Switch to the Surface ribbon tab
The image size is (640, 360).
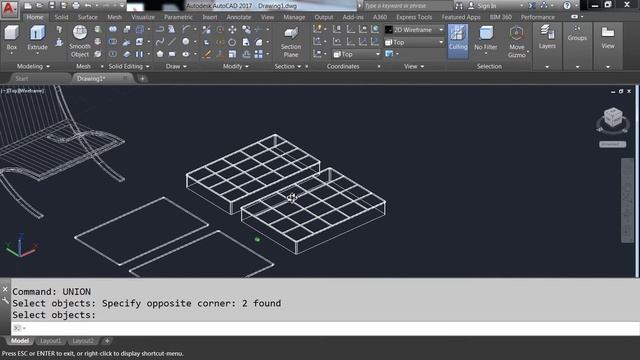click(88, 17)
